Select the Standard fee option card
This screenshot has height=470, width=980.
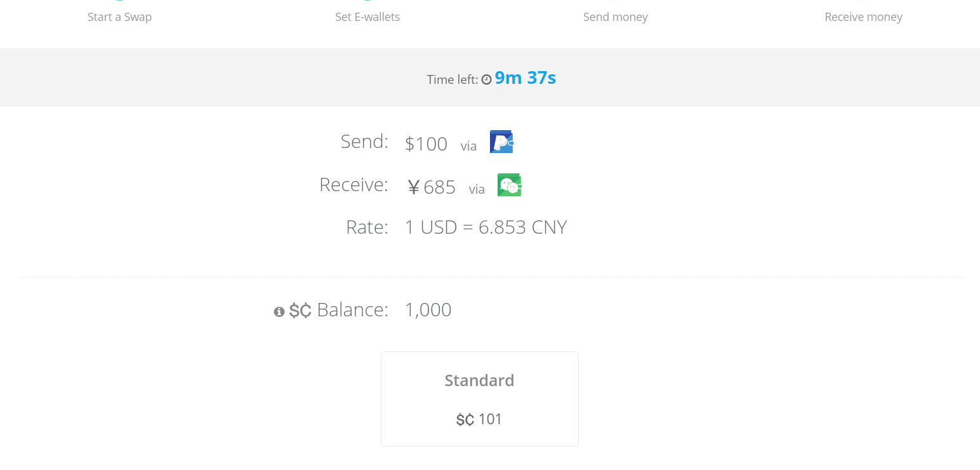[480, 399]
